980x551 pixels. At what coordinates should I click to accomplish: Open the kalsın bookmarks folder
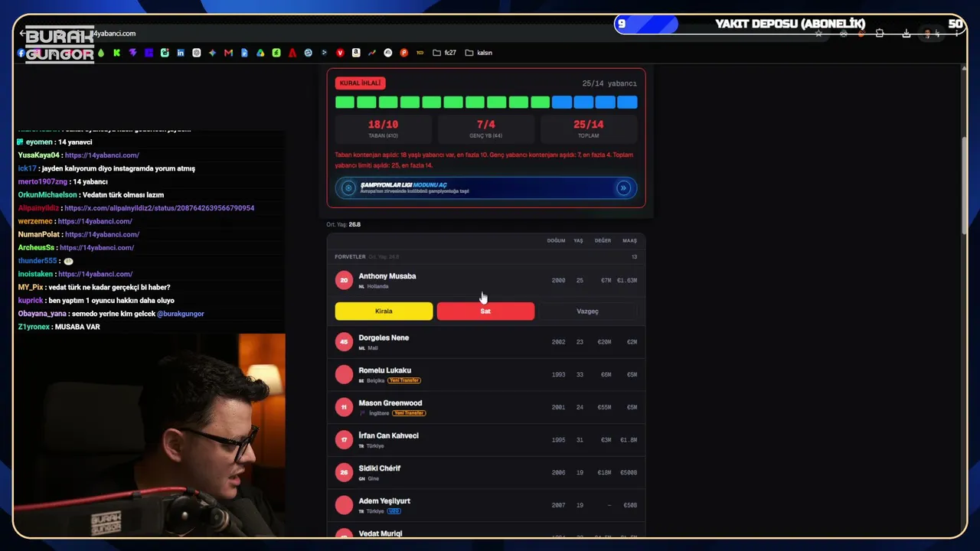(479, 53)
